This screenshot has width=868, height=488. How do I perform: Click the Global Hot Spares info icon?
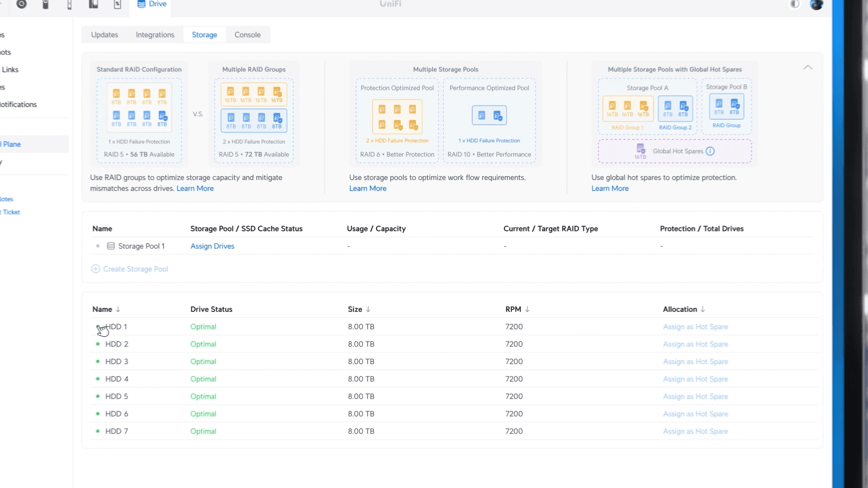pos(710,151)
